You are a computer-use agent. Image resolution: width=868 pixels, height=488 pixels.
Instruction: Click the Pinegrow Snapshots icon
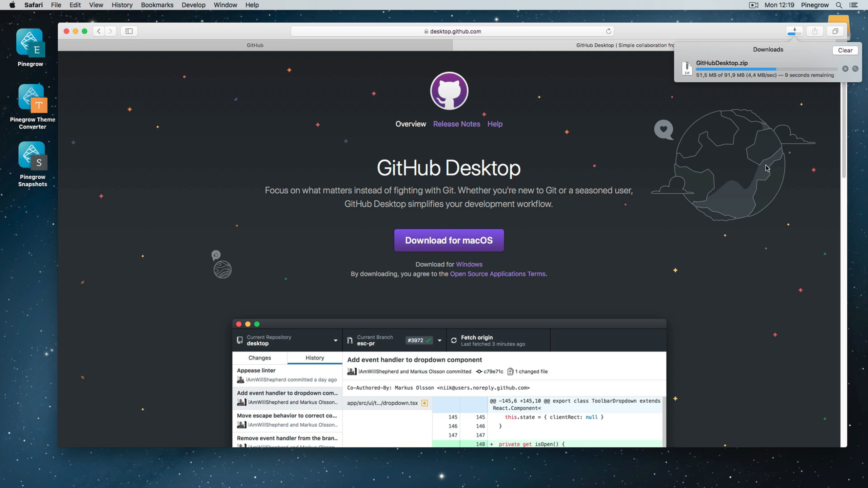coord(32,157)
